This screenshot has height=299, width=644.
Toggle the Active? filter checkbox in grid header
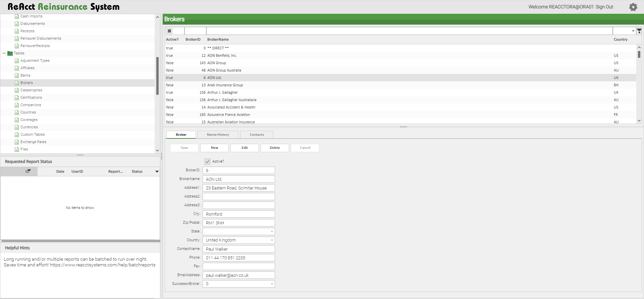pos(170,31)
